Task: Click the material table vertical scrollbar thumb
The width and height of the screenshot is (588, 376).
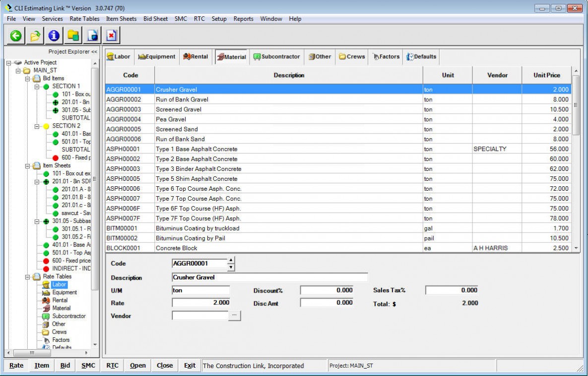Action: (576, 105)
